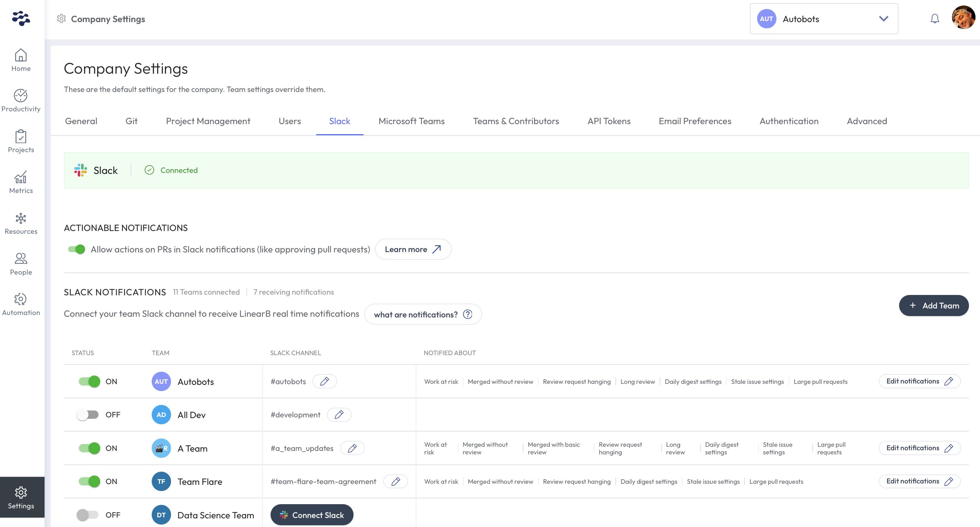The image size is (980, 527).
Task: Open Automation in the sidebar
Action: click(21, 305)
